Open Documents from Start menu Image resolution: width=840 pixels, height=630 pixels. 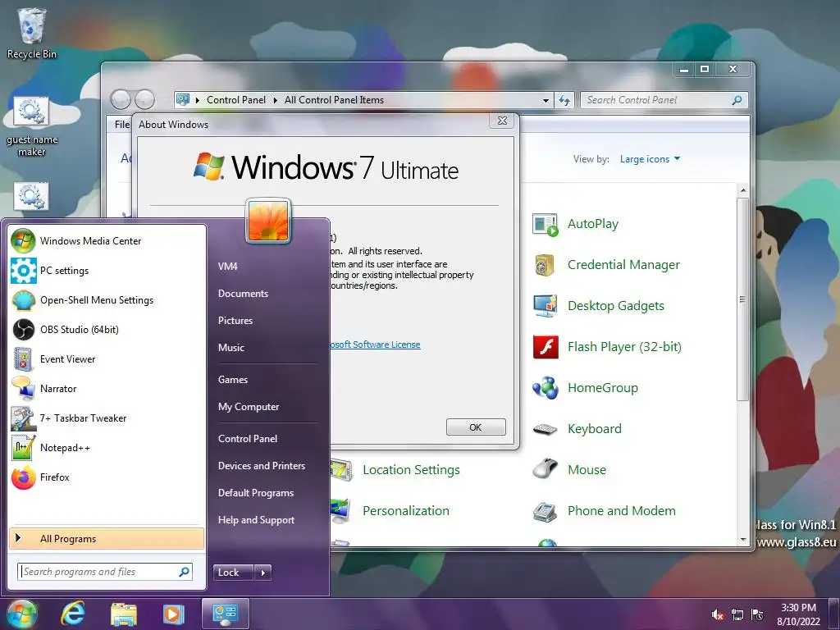[243, 294]
